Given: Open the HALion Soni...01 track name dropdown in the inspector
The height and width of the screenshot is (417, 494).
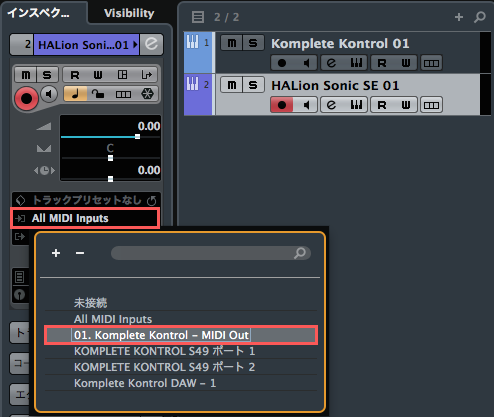Looking at the screenshot, I should [x=86, y=44].
